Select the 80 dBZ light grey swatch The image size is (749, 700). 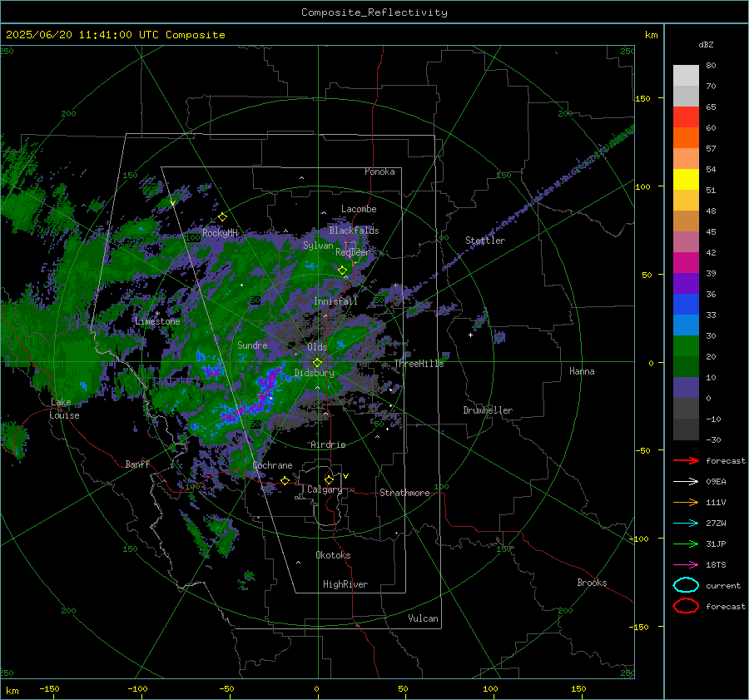tap(686, 76)
